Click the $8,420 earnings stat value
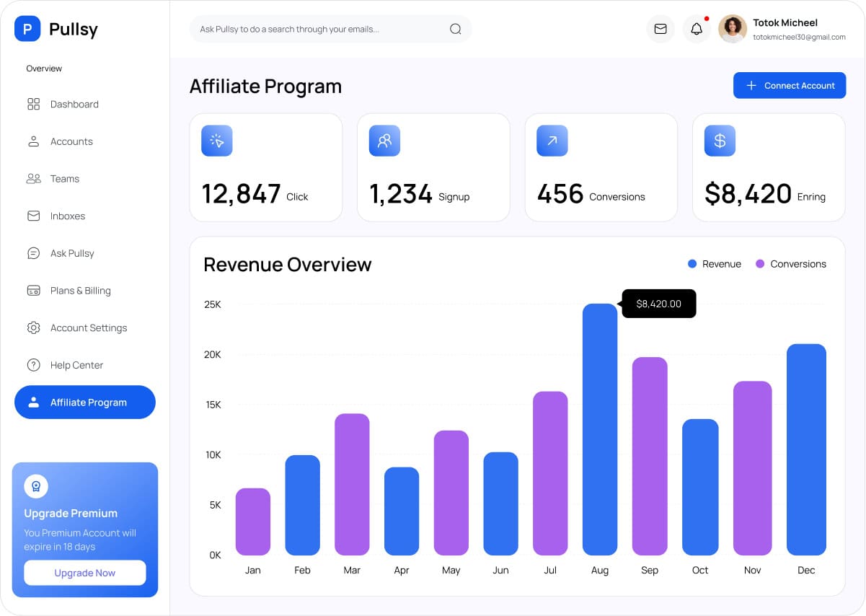The height and width of the screenshot is (616, 866). (x=748, y=194)
